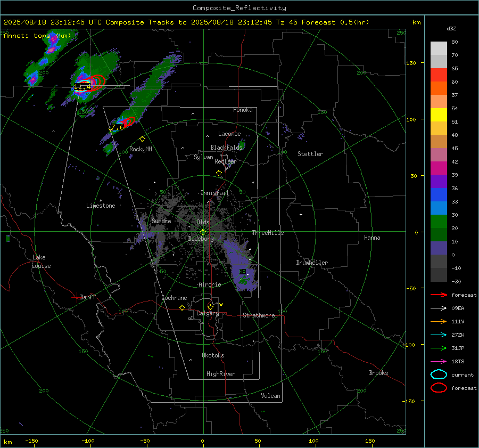Click the Airdrie city label

tap(210, 284)
